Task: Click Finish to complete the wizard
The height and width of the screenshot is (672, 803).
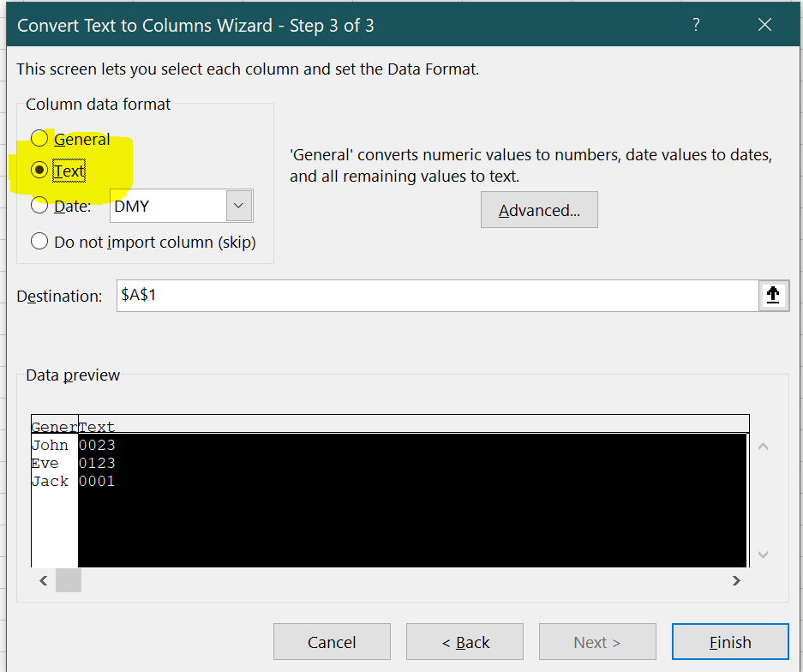Action: 730,642
